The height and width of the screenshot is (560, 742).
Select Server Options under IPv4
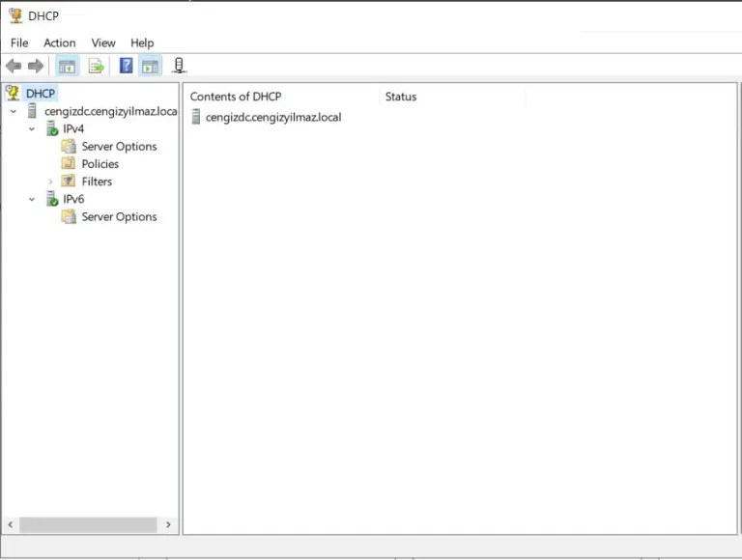coord(118,147)
